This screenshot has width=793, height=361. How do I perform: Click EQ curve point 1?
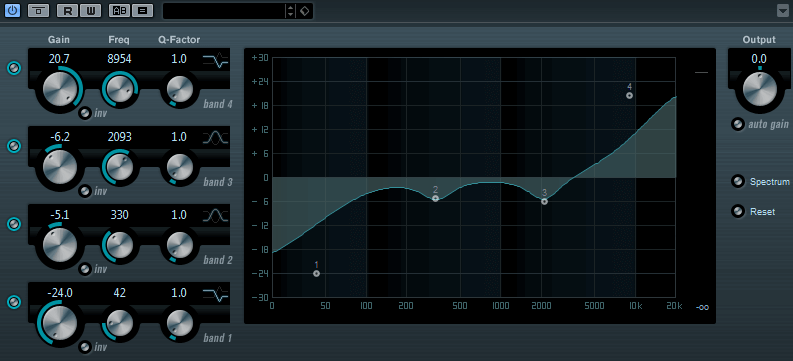317,274
